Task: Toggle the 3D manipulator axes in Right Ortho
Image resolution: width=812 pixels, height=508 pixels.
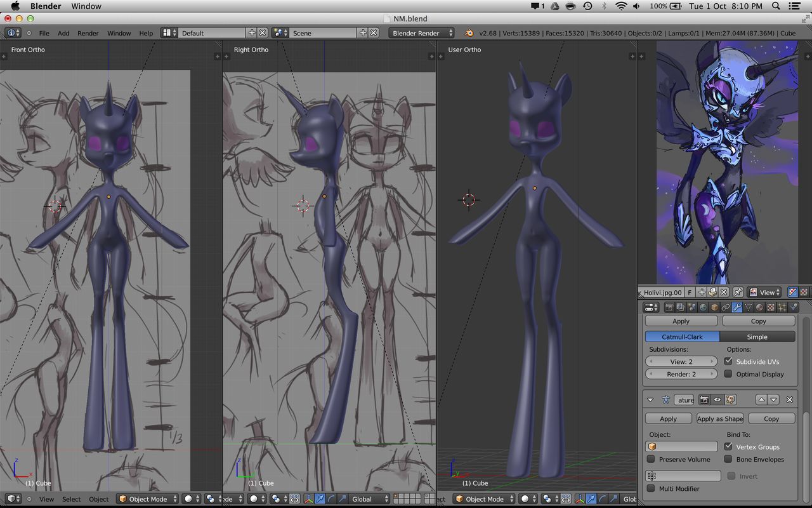Action: click(308, 499)
